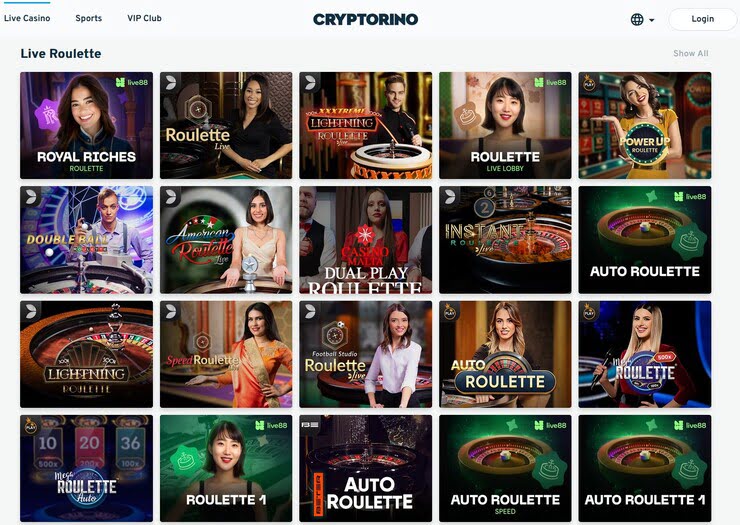Select Auto Roulette Speed game tile

coord(505,468)
